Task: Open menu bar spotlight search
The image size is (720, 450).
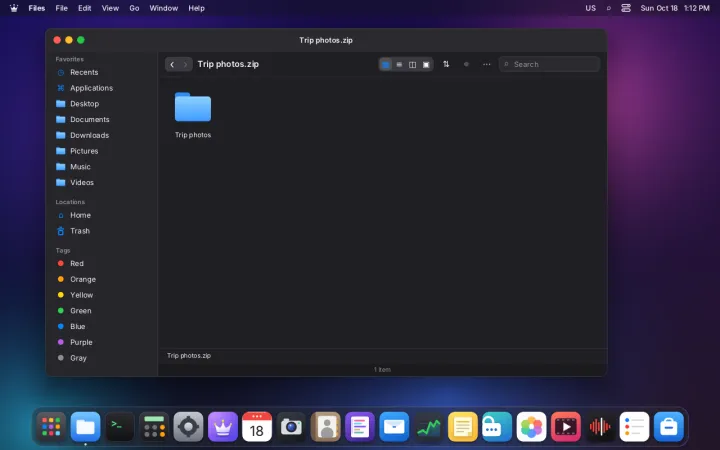Action: (609, 8)
